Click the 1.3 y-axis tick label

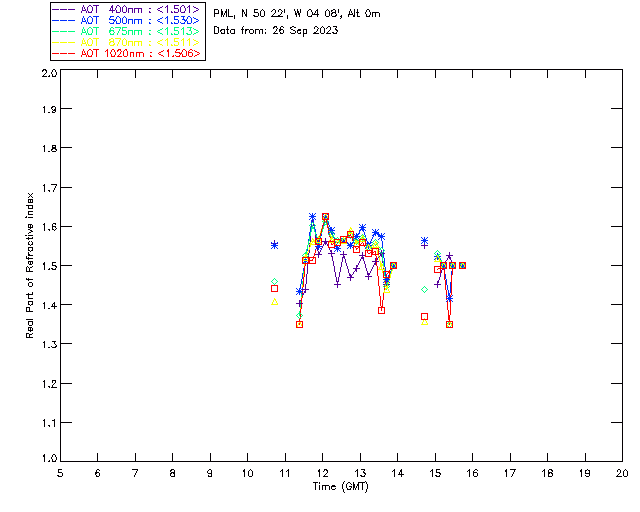[x=49, y=344]
